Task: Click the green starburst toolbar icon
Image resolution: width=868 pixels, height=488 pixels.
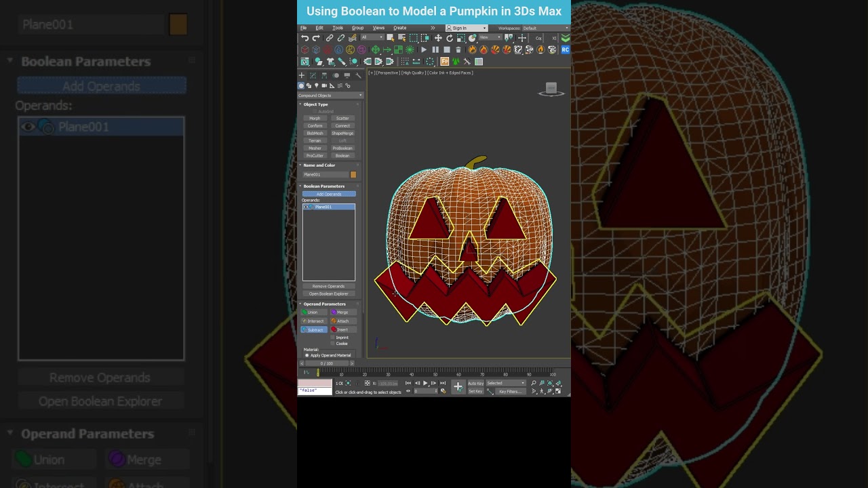Action: coord(410,49)
